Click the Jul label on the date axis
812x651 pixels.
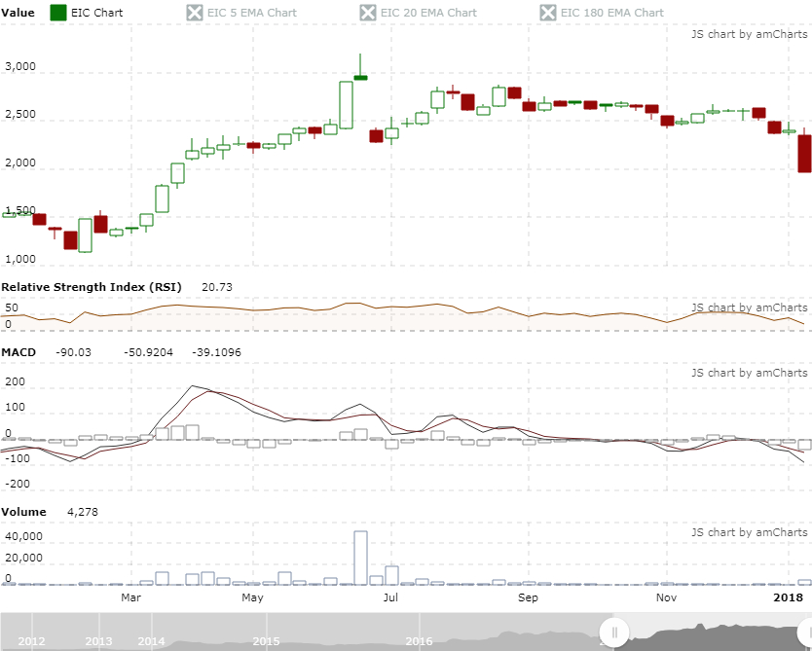(x=391, y=597)
